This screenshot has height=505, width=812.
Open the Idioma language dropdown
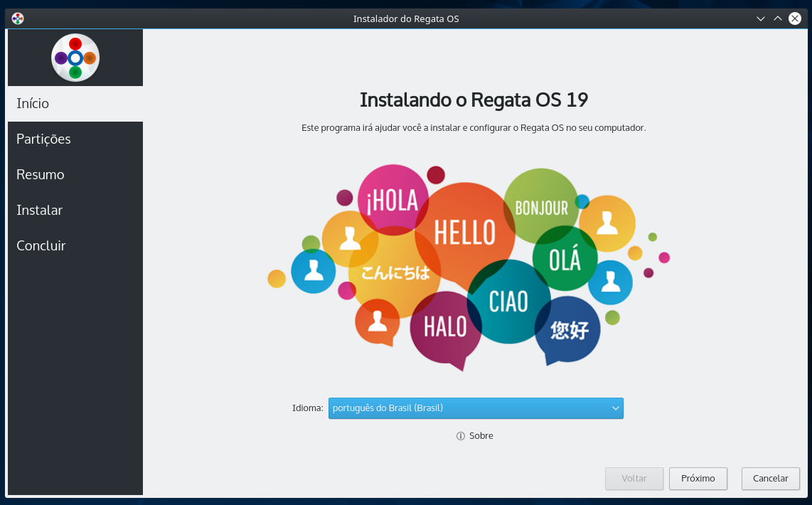pyautogui.click(x=475, y=408)
